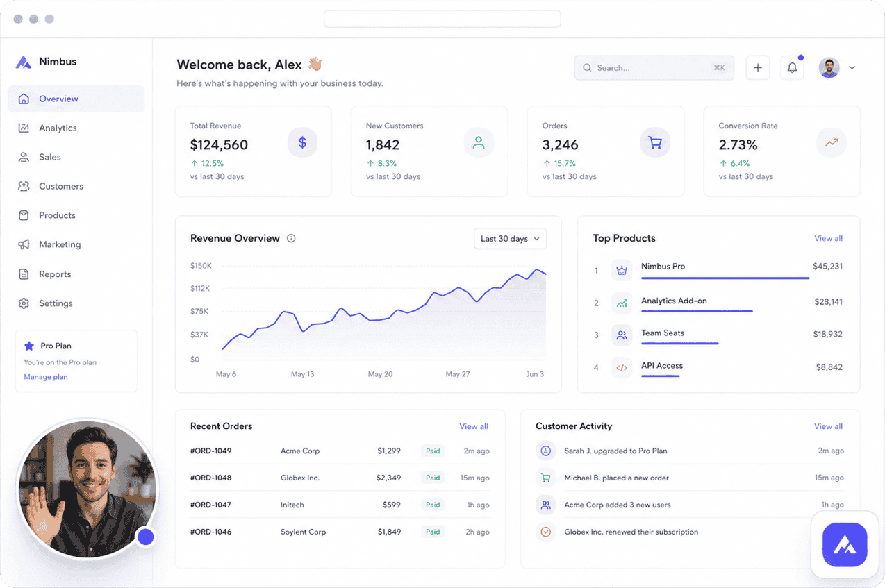Viewport: 885px width, 588px height.
Task: Click the floating Nimbus app icon button
Action: pos(845,545)
